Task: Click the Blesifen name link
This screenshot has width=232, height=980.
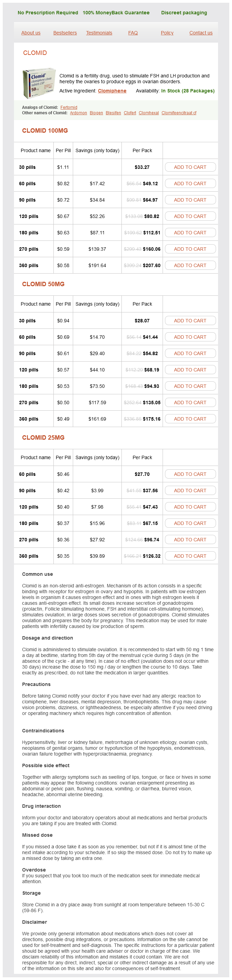Action: pos(113,113)
